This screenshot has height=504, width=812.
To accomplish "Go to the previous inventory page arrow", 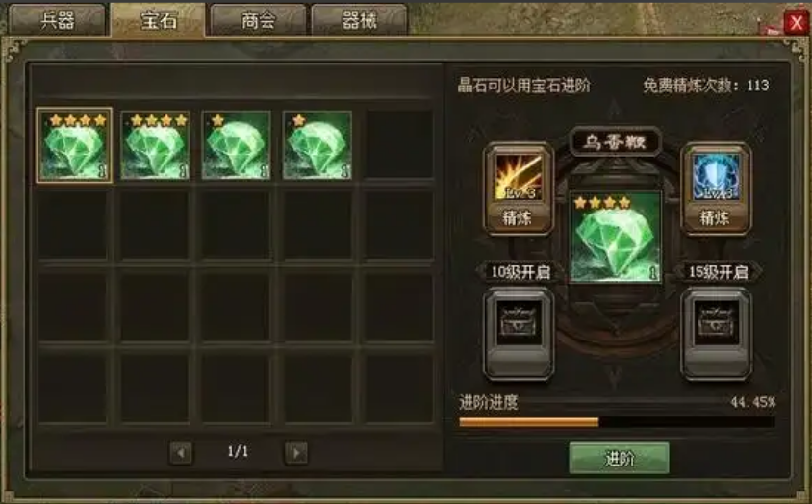I will (181, 453).
